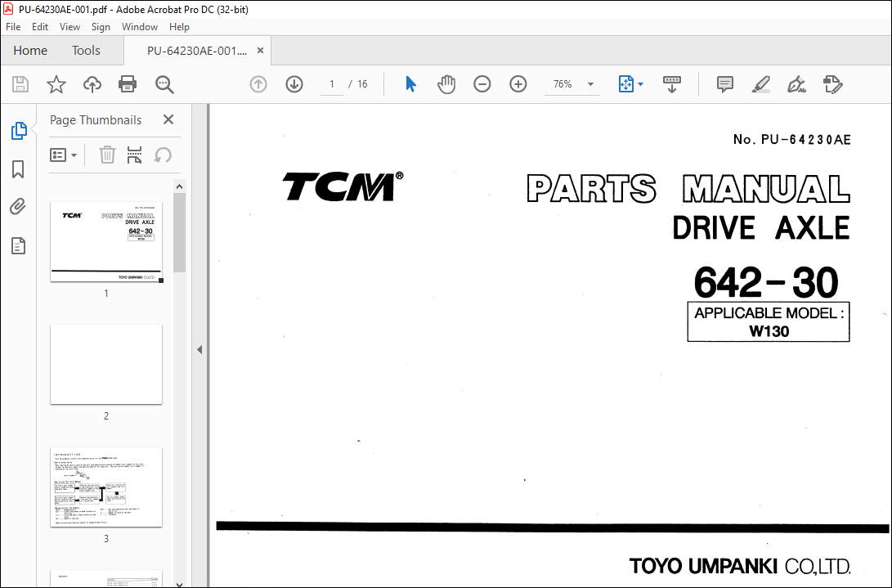The width and height of the screenshot is (892, 588).
Task: Zoom in with the plus button
Action: click(x=518, y=84)
